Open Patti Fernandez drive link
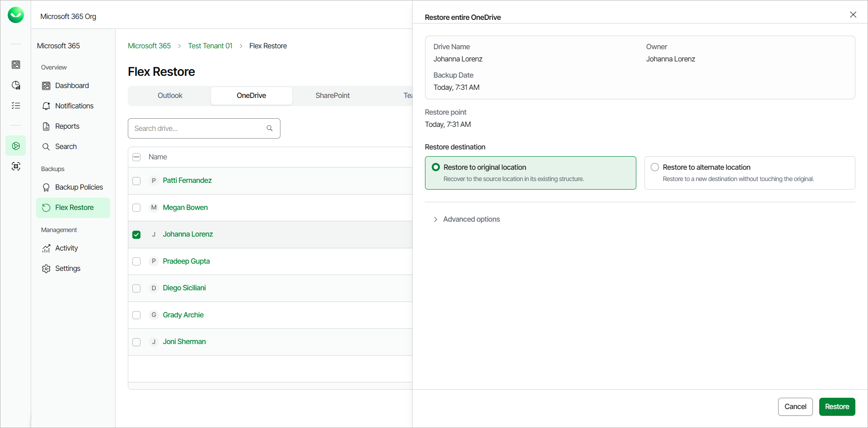 pyautogui.click(x=187, y=181)
